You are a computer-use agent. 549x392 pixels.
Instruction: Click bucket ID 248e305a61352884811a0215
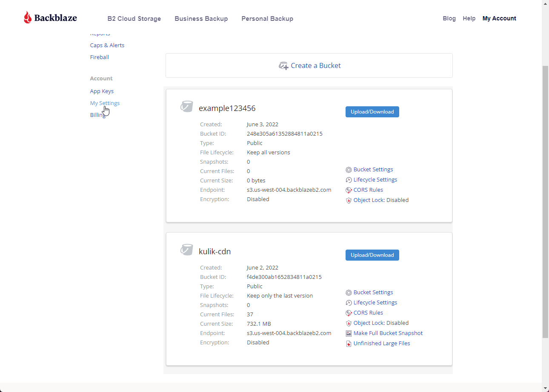[x=285, y=134]
